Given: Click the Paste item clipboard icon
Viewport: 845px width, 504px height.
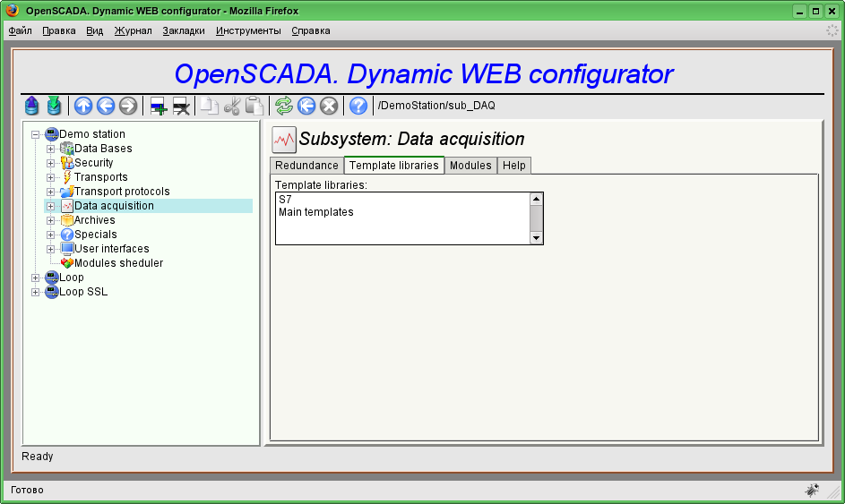Looking at the screenshot, I should (x=254, y=106).
